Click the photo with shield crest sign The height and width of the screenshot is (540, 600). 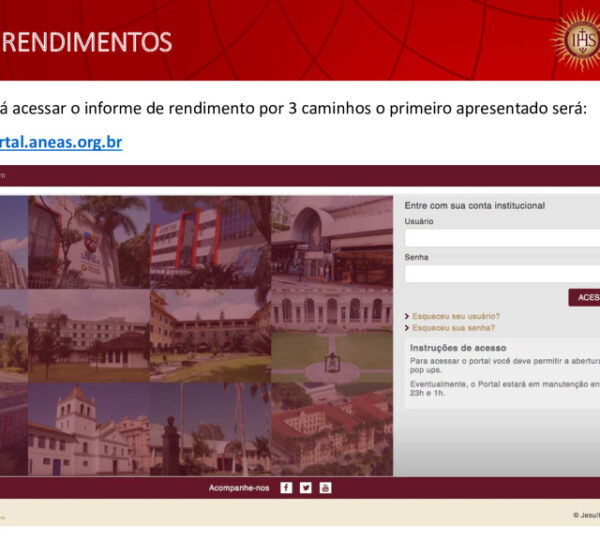(88, 242)
